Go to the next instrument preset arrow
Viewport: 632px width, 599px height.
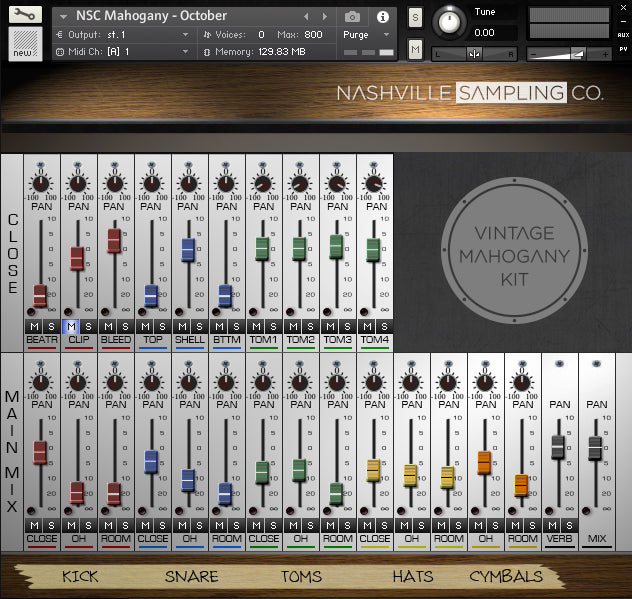coord(325,17)
